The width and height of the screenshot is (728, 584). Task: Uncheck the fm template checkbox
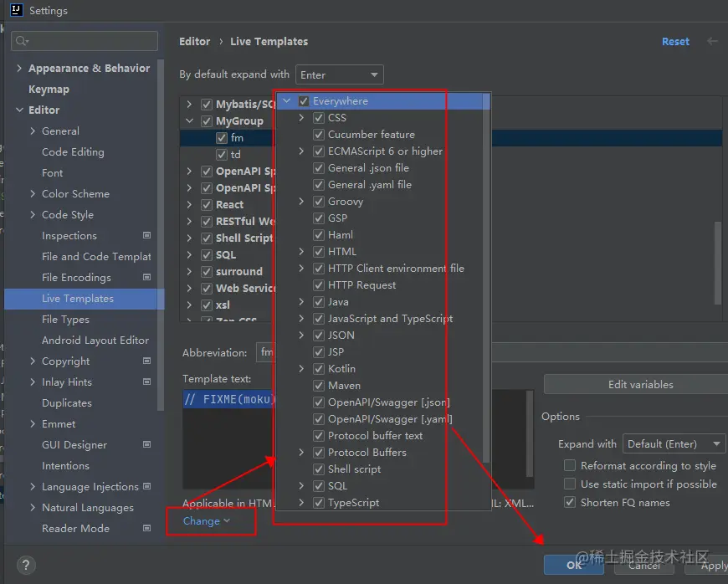tap(222, 138)
